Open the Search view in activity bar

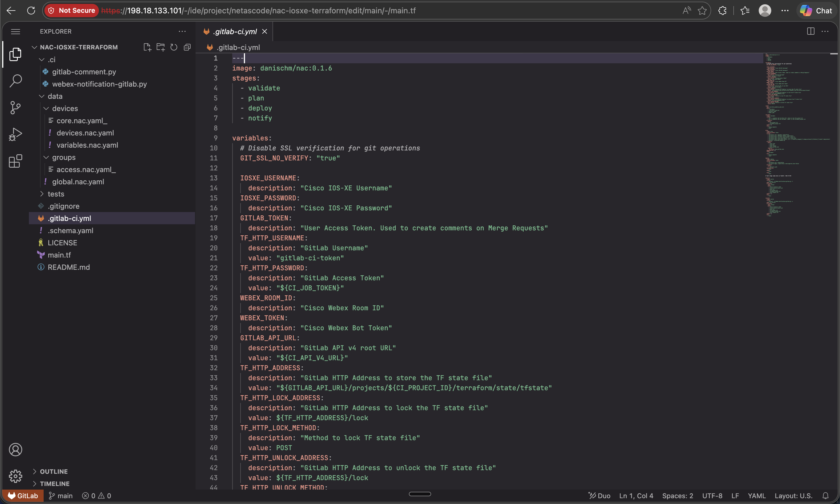(x=15, y=81)
